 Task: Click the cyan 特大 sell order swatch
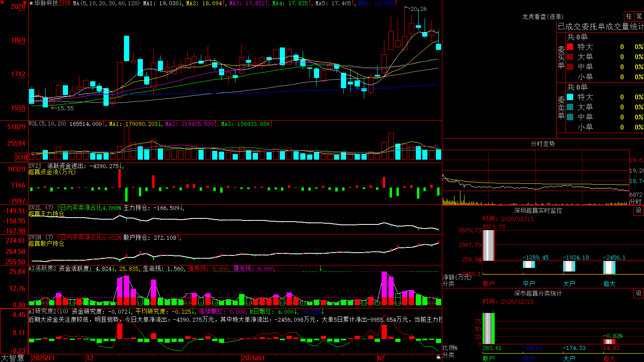coord(570,97)
